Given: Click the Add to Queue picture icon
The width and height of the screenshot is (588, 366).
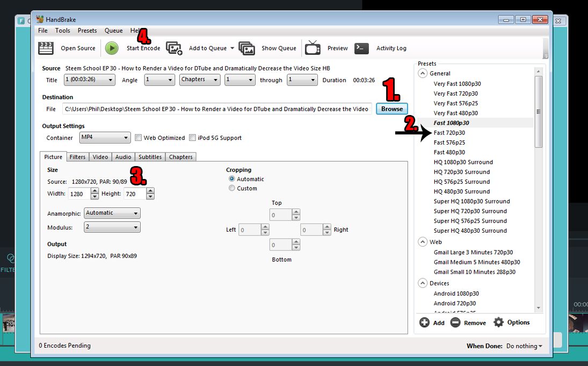Looking at the screenshot, I should [x=174, y=48].
